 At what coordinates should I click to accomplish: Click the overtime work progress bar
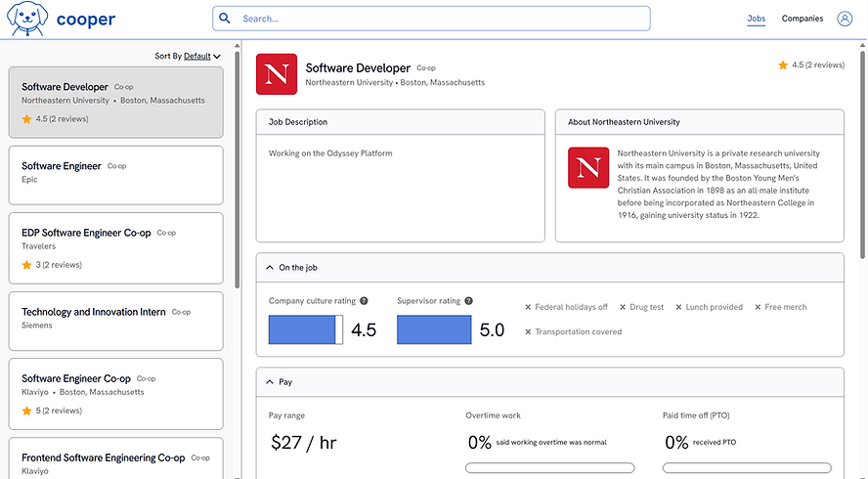click(x=549, y=468)
